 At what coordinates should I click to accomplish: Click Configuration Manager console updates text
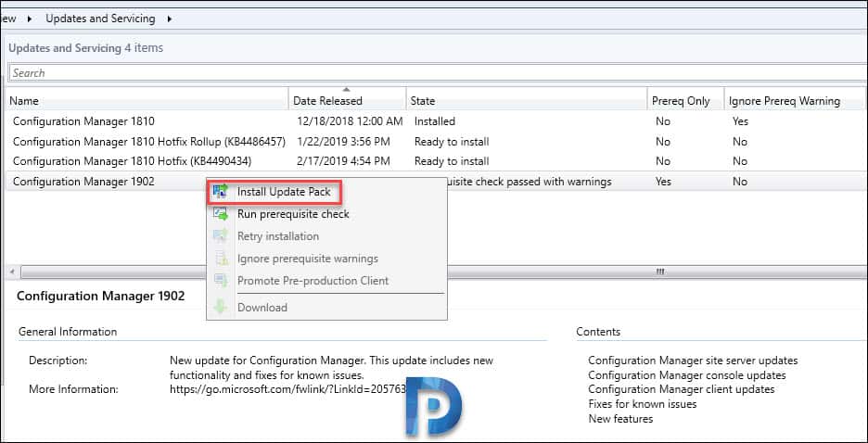687,375
